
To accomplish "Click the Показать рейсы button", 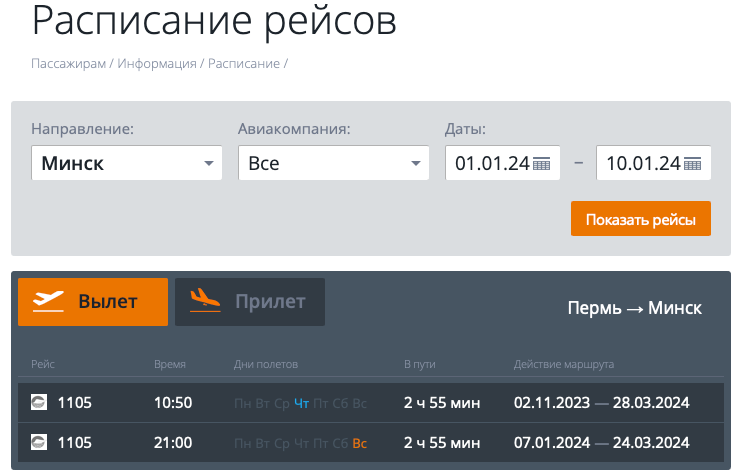I will tap(641, 219).
